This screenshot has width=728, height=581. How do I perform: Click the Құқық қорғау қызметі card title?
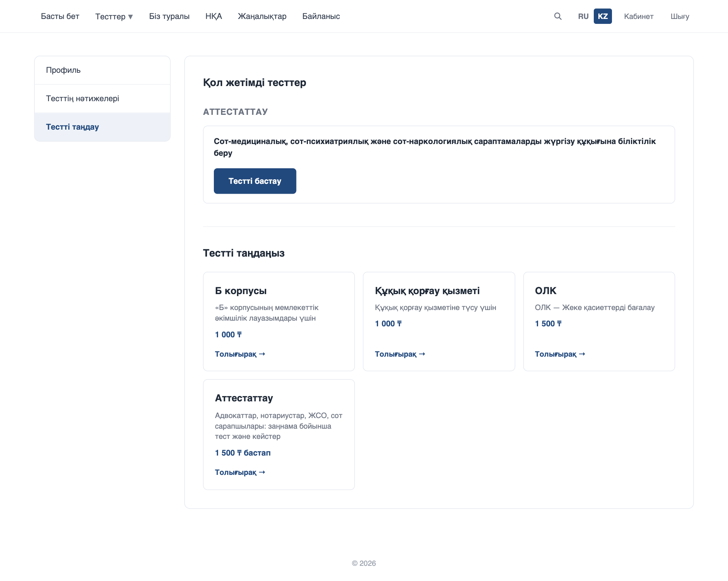pyautogui.click(x=427, y=291)
